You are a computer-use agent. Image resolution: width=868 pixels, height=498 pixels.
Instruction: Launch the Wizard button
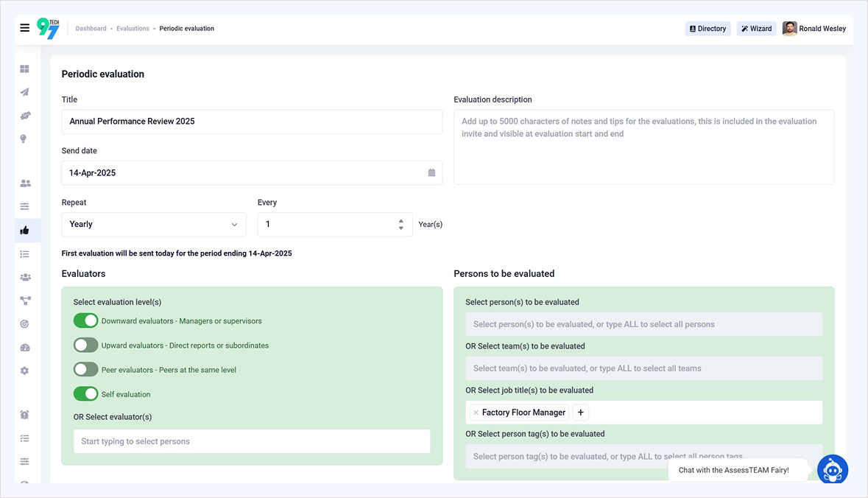(x=756, y=29)
